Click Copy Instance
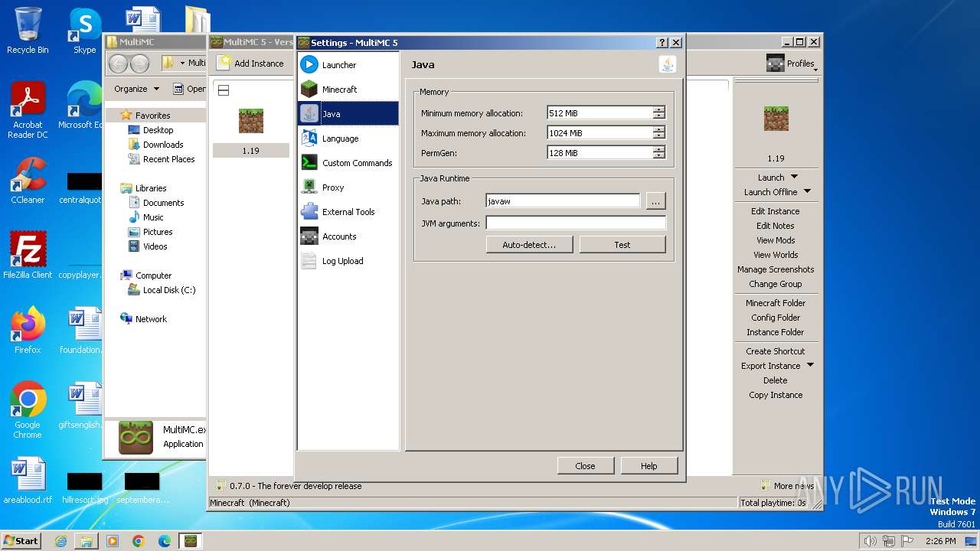980x551 pixels. pos(776,395)
